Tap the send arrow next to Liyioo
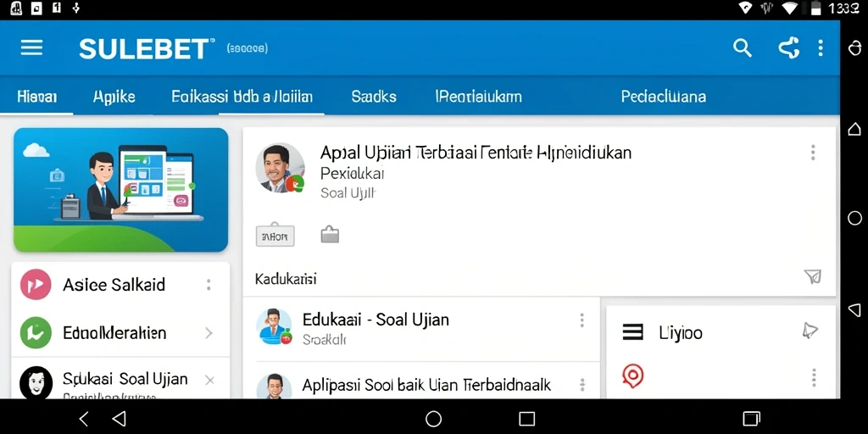 point(810,331)
